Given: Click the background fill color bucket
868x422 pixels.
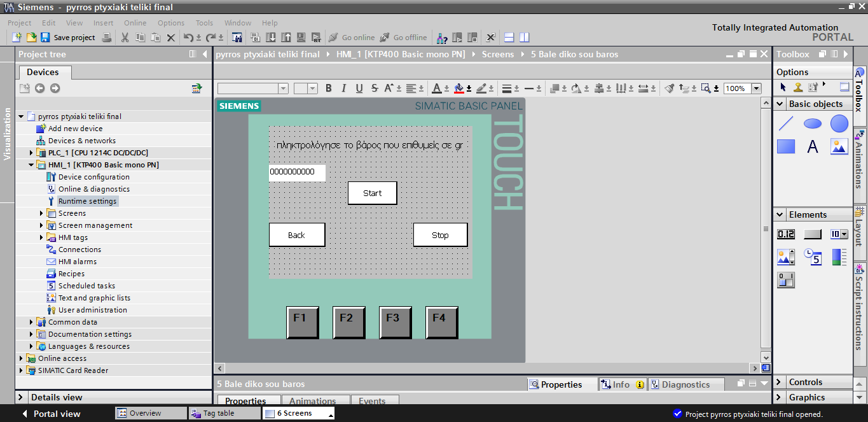Looking at the screenshot, I should 459,88.
